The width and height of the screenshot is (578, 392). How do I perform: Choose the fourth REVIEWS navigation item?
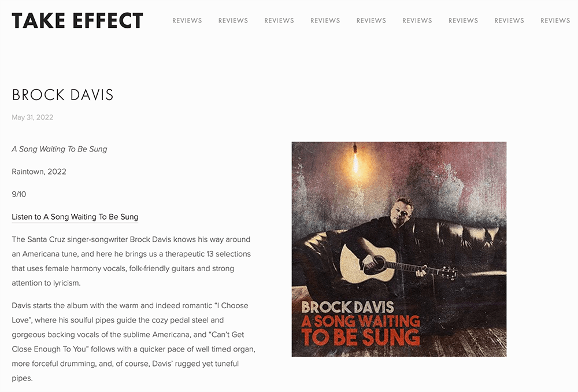(x=325, y=21)
